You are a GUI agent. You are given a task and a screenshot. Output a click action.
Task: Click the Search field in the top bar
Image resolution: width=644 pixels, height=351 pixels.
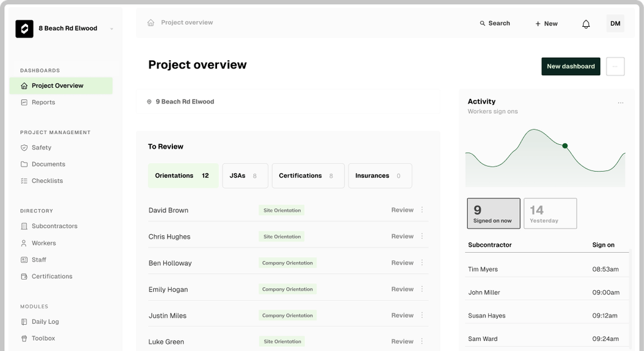tap(496, 23)
